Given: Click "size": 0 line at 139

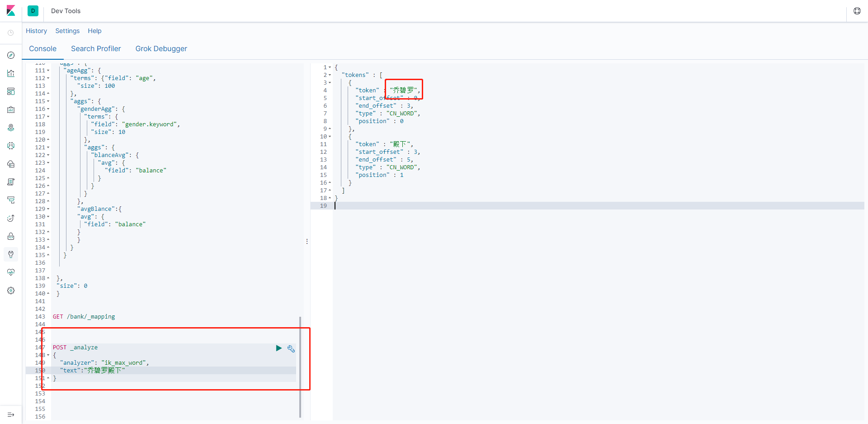Looking at the screenshot, I should (x=72, y=286).
